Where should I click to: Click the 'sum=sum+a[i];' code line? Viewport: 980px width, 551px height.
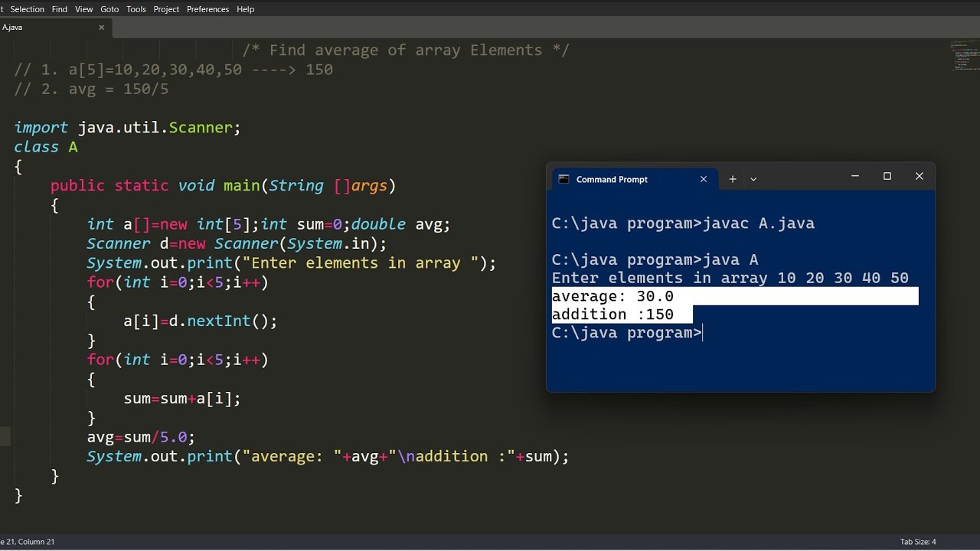pyautogui.click(x=182, y=399)
